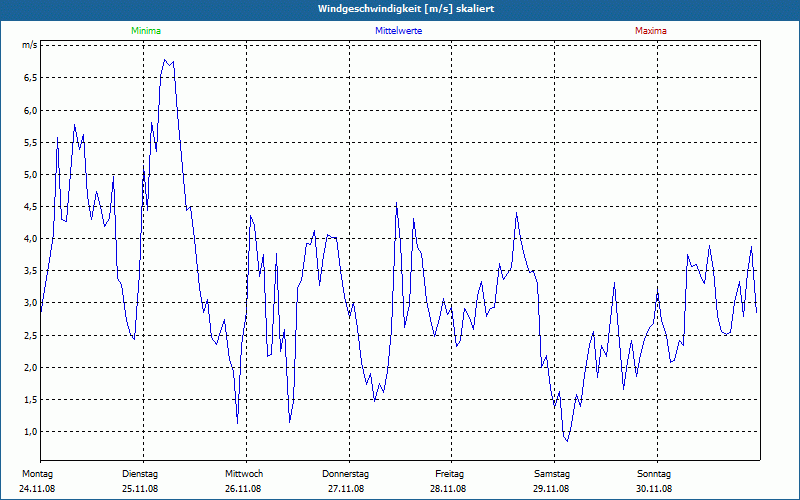Click the date 27.11.08
The height and width of the screenshot is (500, 800).
click(x=346, y=489)
